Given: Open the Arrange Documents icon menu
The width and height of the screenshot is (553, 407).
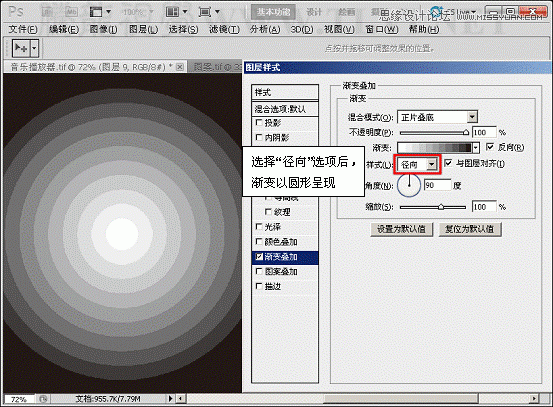Looking at the screenshot, I should [x=176, y=12].
